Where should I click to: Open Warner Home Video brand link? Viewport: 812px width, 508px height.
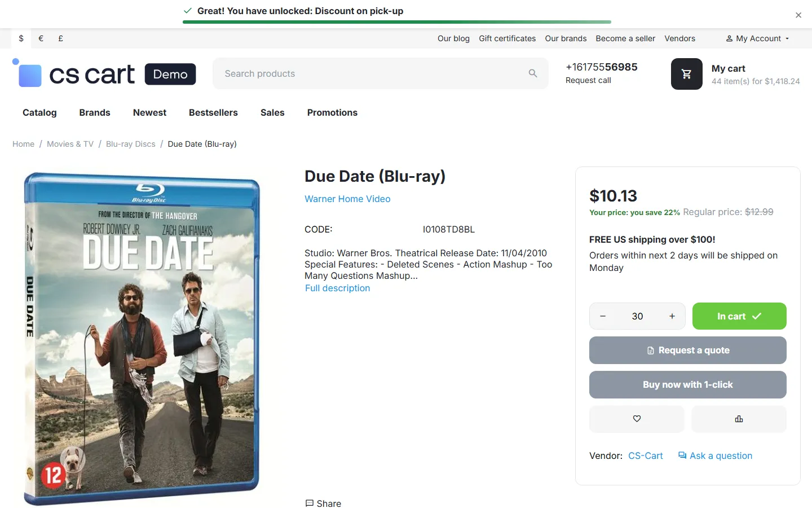[x=347, y=199]
